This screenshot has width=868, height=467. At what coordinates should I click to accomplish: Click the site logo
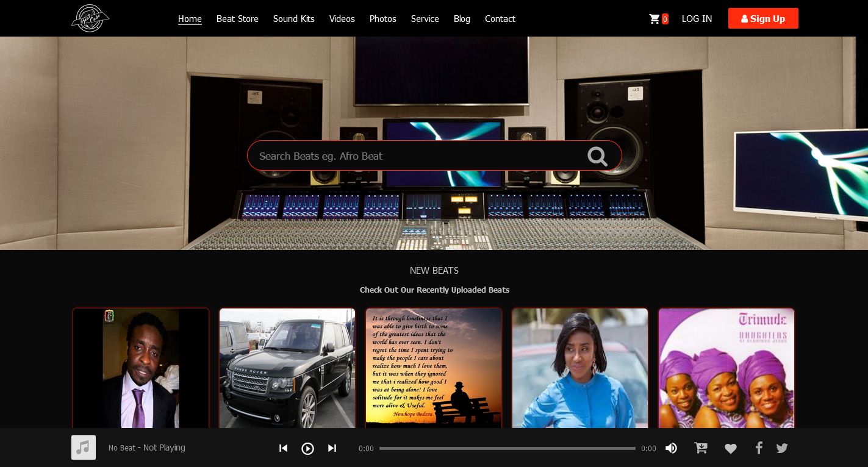pos(90,18)
